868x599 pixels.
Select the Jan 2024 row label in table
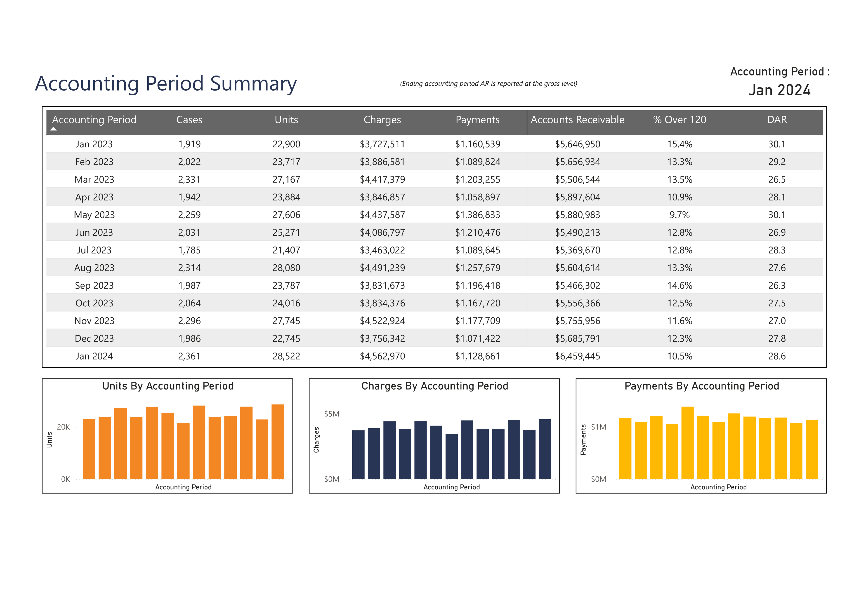94,356
